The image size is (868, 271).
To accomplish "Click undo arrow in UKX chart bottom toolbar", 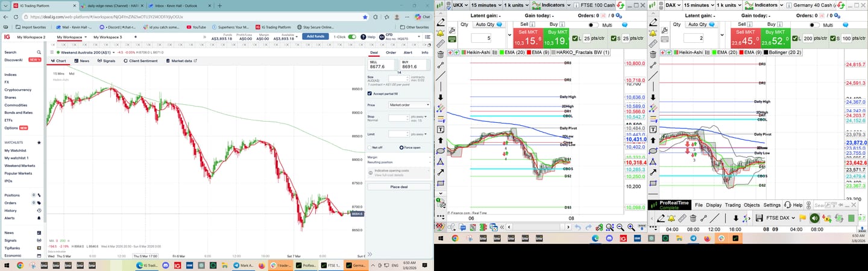I will (577, 227).
